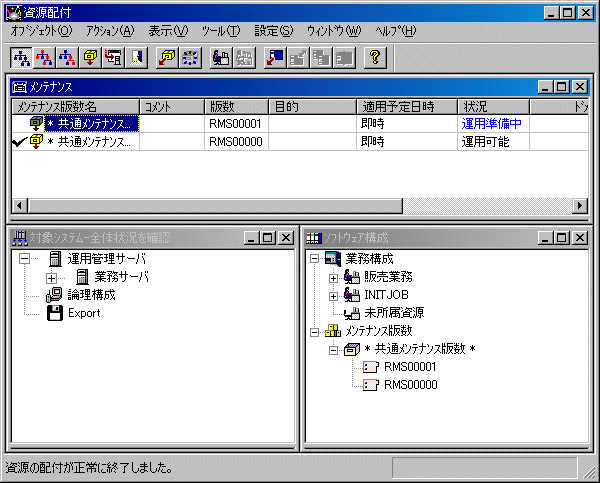This screenshot has height=483, width=600.
Task: Click the 適用予定日時 column header
Action: 407,107
